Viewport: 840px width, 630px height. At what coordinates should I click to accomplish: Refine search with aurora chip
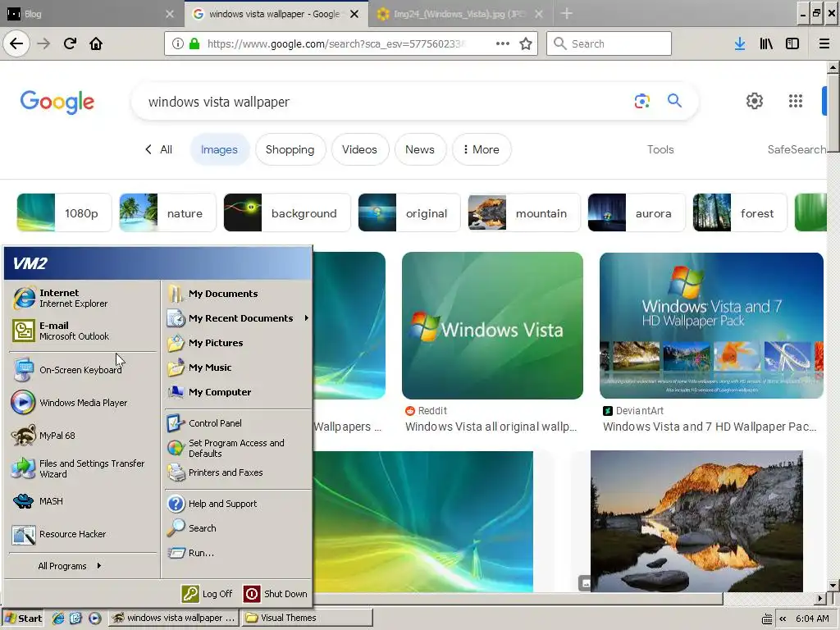click(x=637, y=213)
